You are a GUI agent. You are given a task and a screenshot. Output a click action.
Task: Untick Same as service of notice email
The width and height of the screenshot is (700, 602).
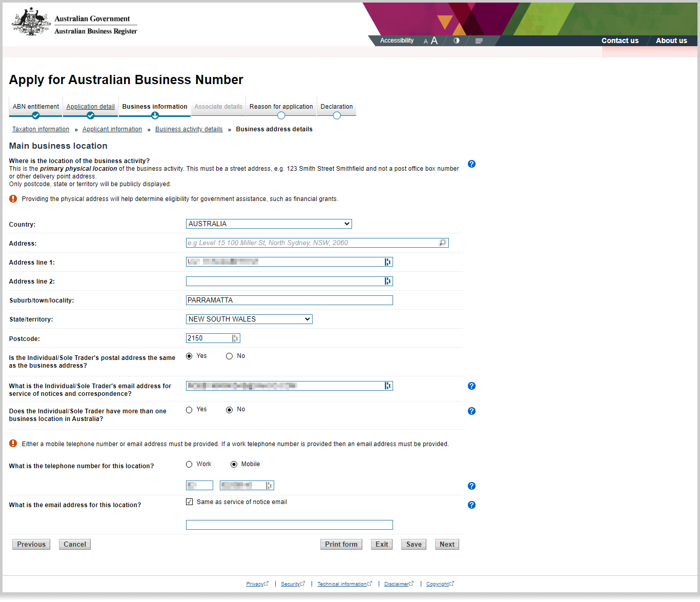click(190, 502)
